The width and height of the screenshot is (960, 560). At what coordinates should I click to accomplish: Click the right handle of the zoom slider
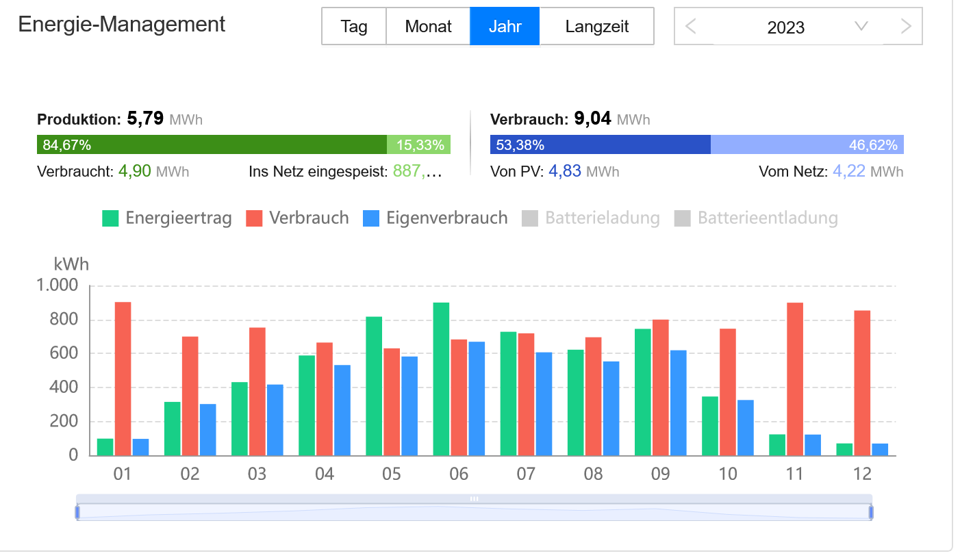pyautogui.click(x=871, y=512)
